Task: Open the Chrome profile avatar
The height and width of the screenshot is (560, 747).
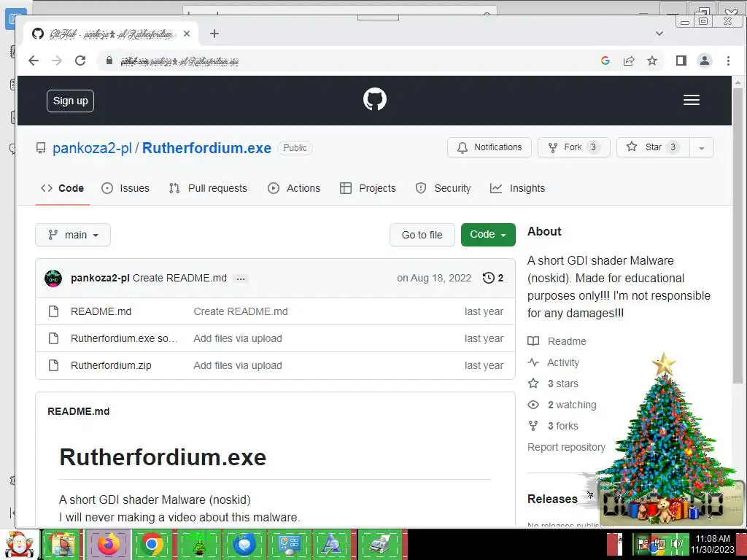Action: point(705,61)
